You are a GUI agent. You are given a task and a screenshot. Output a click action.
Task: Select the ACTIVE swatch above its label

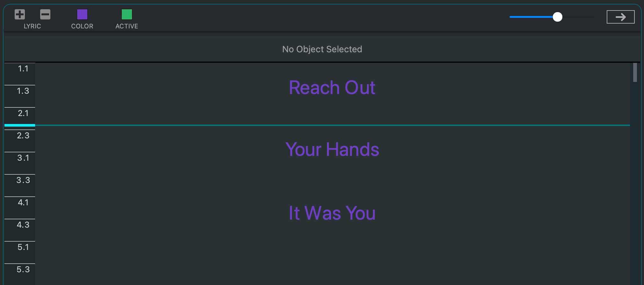click(x=126, y=14)
